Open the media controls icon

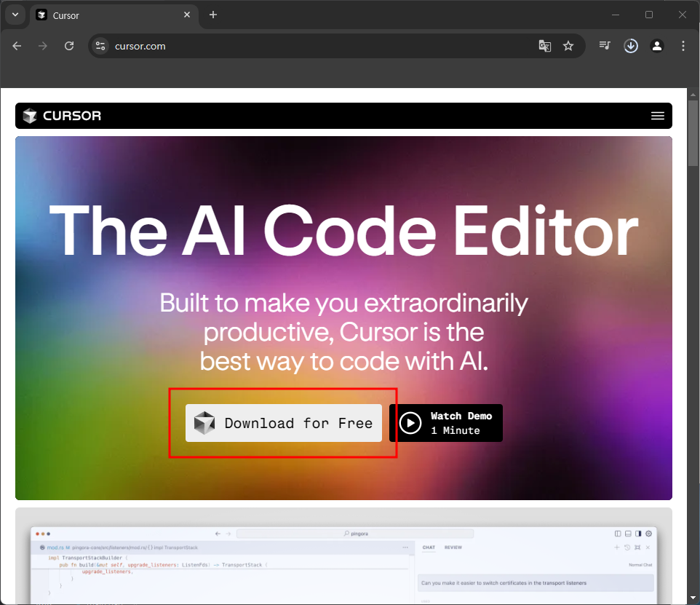click(605, 46)
